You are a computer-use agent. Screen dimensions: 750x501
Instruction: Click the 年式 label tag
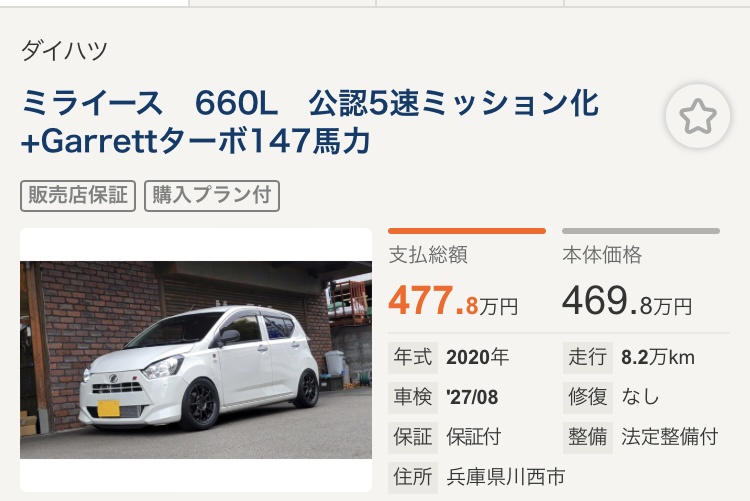(x=413, y=357)
